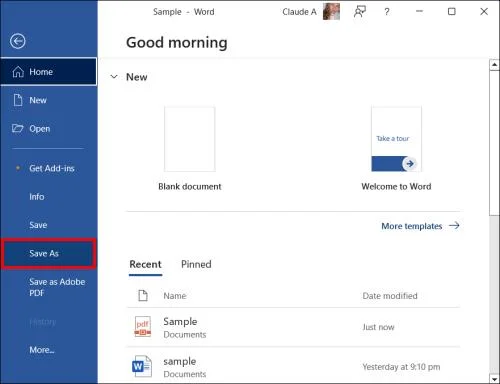Screen dimensions: 500x384
Task: Open the sample Word document row
Action: click(x=293, y=366)
